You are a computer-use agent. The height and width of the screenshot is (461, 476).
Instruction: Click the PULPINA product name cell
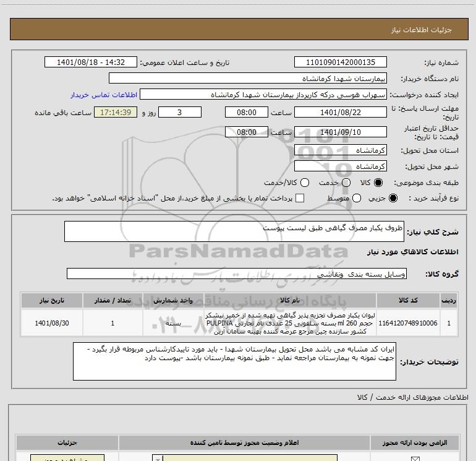[x=290, y=323]
